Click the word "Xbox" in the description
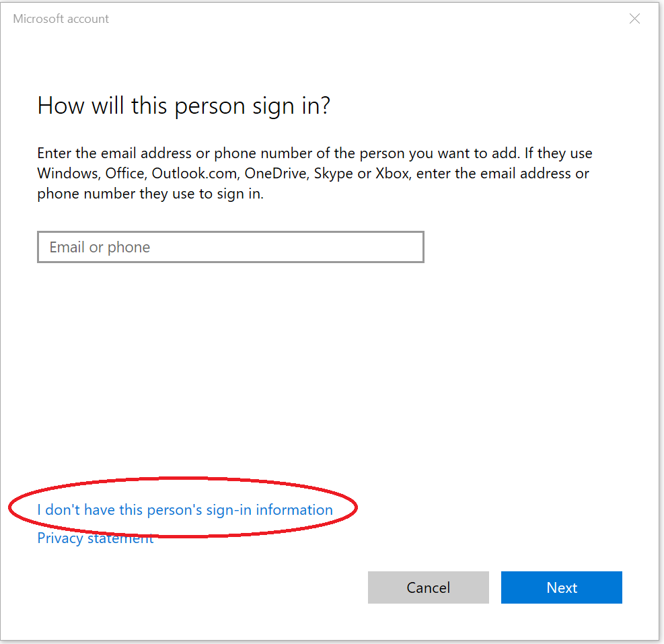Screen dimensions: 664x644 tap(393, 174)
